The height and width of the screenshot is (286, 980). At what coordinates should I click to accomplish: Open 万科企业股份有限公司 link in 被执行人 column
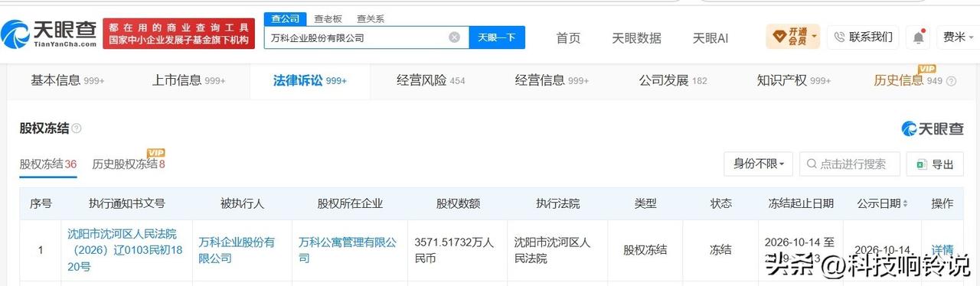click(237, 250)
